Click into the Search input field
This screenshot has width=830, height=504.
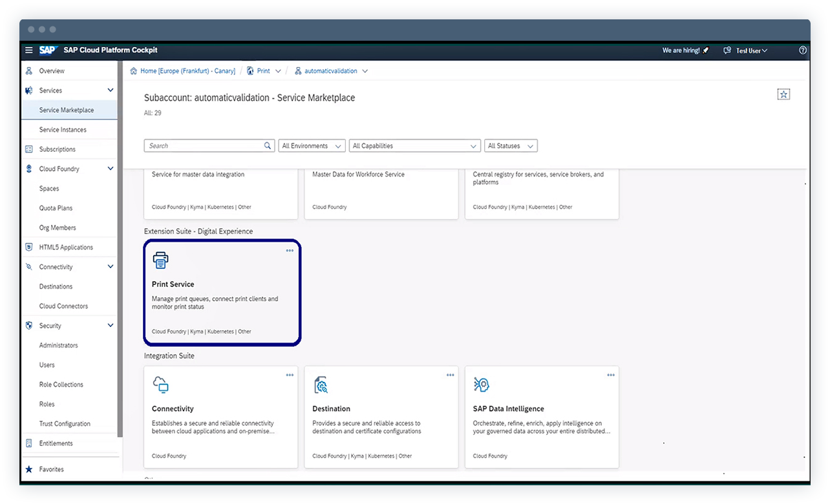pos(204,146)
